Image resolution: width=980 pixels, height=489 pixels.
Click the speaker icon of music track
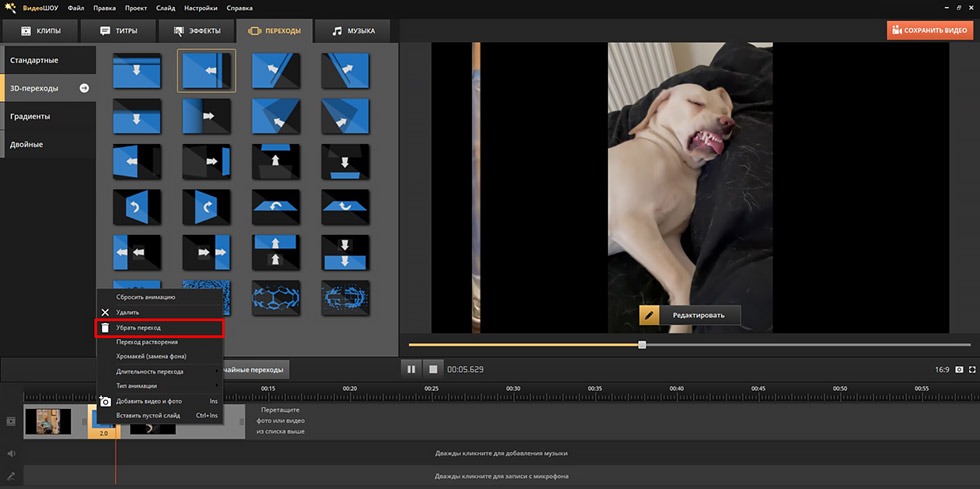[11, 453]
